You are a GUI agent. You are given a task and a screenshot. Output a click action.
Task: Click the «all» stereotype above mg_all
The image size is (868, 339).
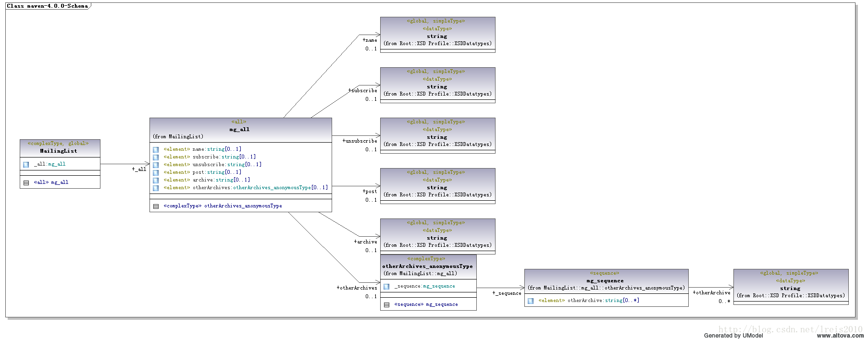(239, 121)
